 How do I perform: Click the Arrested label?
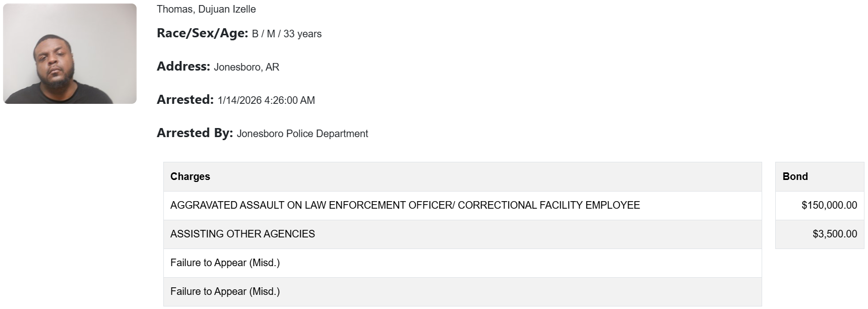coord(185,100)
